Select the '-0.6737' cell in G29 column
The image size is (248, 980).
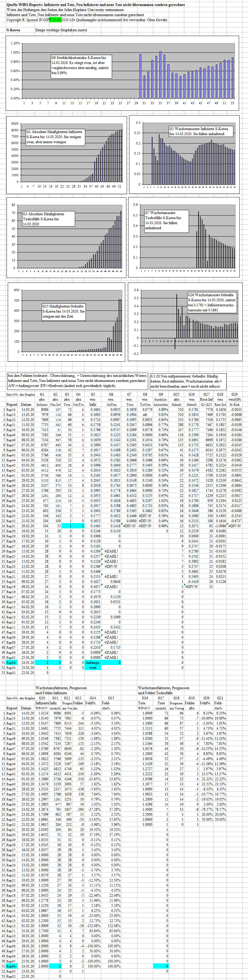(x=234, y=521)
